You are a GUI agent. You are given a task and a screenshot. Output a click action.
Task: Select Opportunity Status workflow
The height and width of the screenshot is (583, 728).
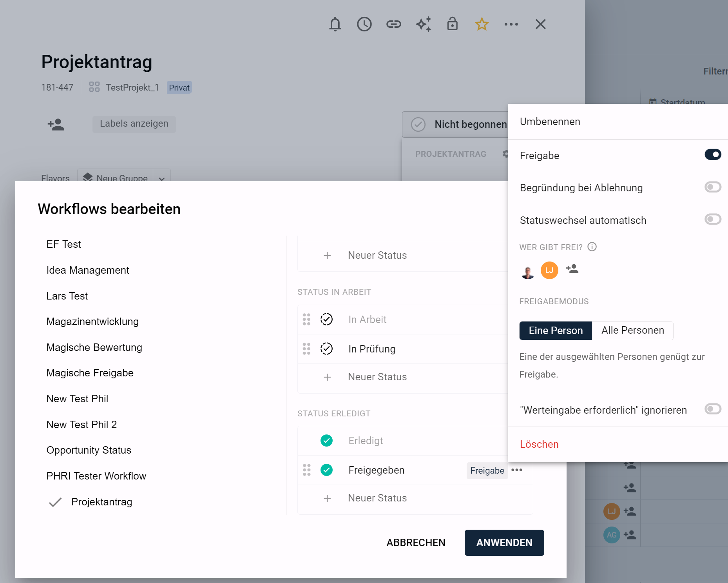[89, 450]
